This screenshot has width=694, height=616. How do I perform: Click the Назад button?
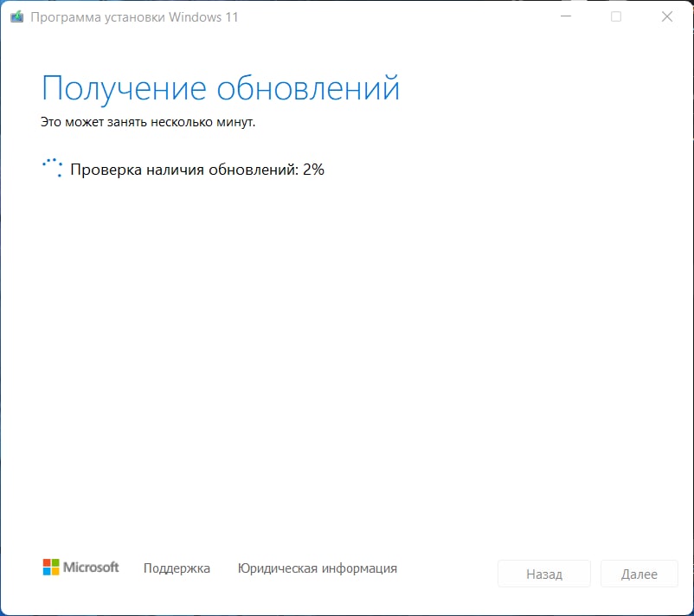point(544,574)
